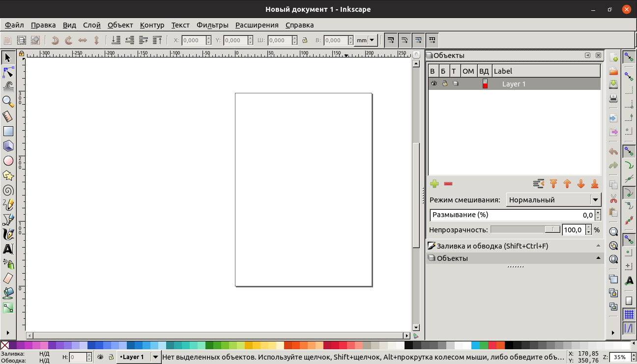
Task: Activate the Text tool
Action: (x=7, y=249)
